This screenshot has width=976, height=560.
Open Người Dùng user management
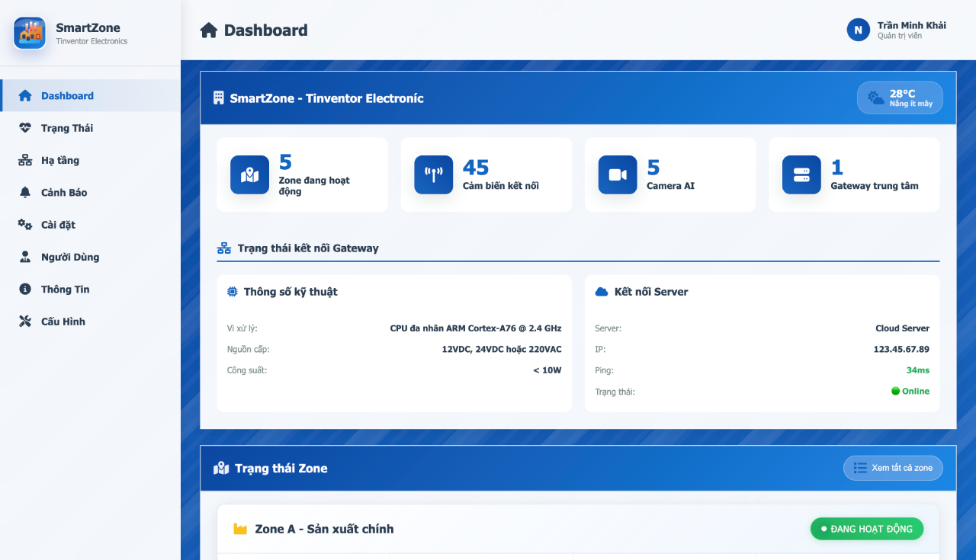(70, 257)
